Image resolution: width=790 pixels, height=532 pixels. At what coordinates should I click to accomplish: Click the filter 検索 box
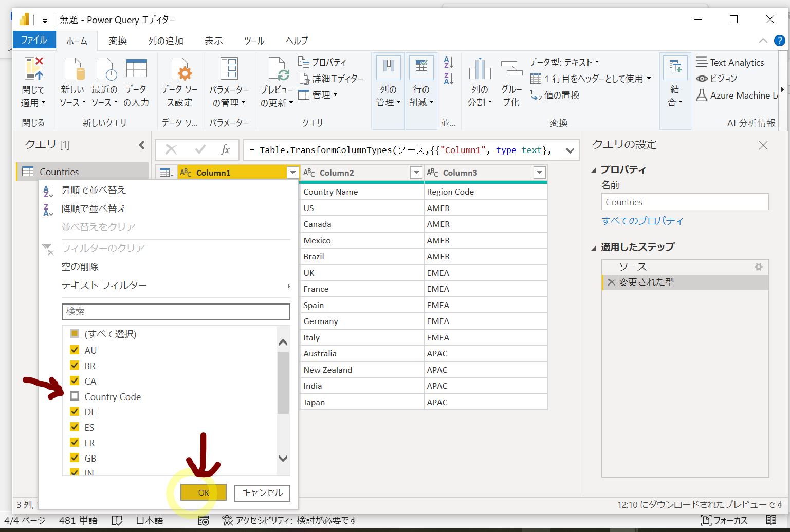tap(176, 312)
